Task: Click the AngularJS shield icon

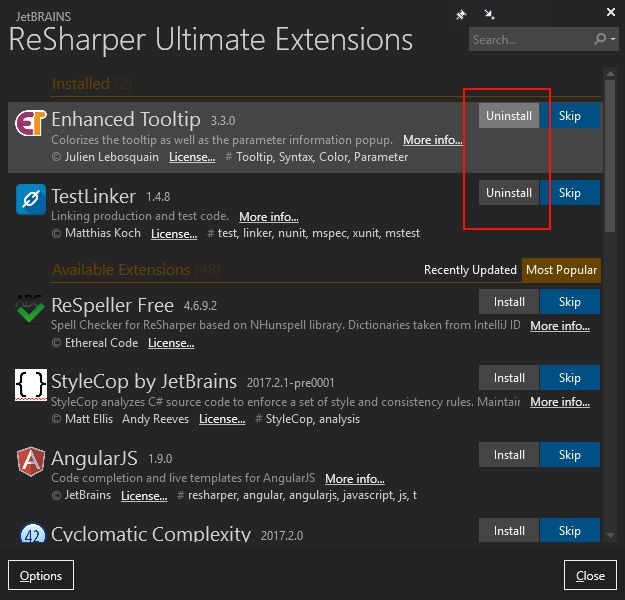Action: point(31,462)
